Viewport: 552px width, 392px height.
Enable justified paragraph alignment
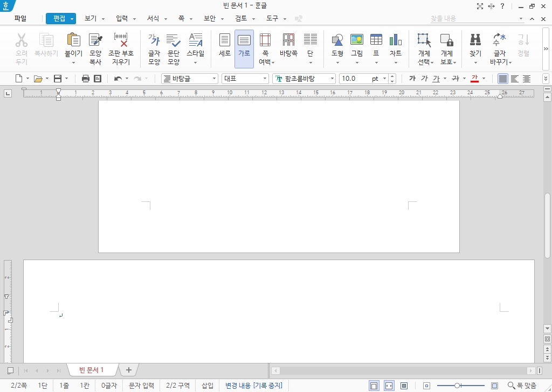click(503, 79)
